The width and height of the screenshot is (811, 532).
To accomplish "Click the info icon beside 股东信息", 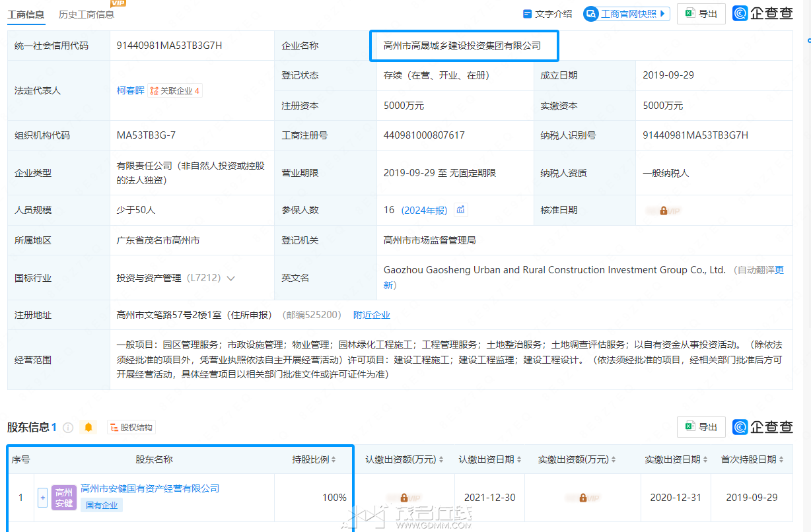I will click(x=68, y=428).
